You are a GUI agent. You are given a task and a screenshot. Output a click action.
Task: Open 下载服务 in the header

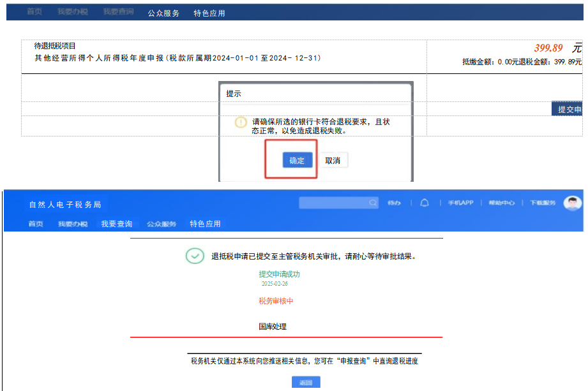click(x=542, y=203)
